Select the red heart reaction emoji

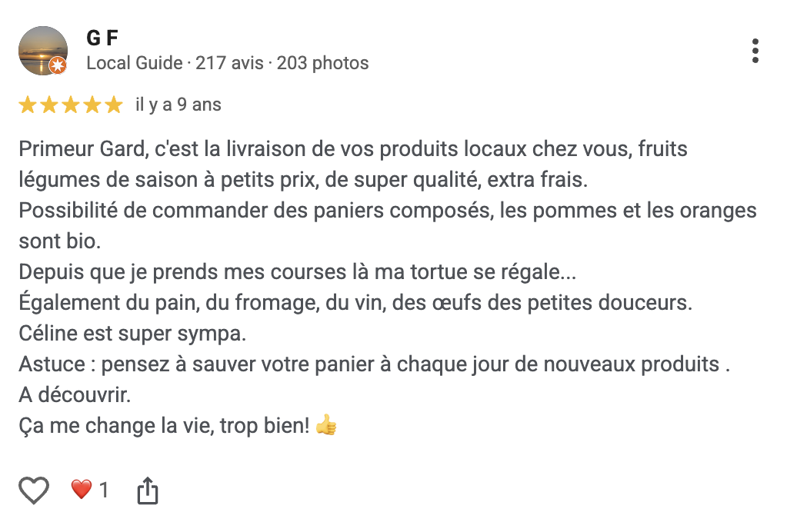click(x=81, y=489)
